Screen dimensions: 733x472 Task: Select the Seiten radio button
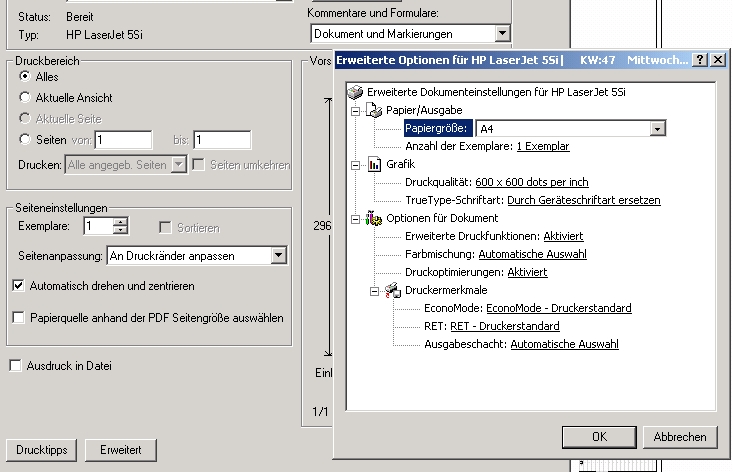tap(25, 139)
